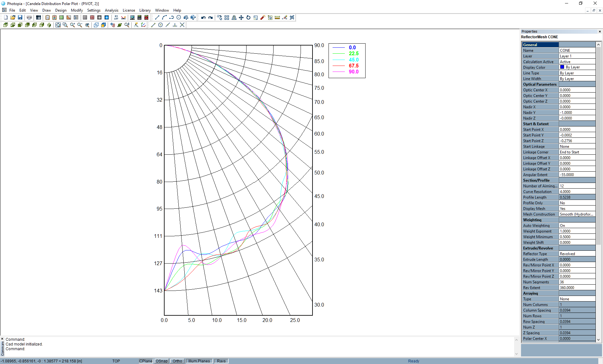Open the Analysis menu
This screenshot has width=603, height=364.
pos(111,10)
